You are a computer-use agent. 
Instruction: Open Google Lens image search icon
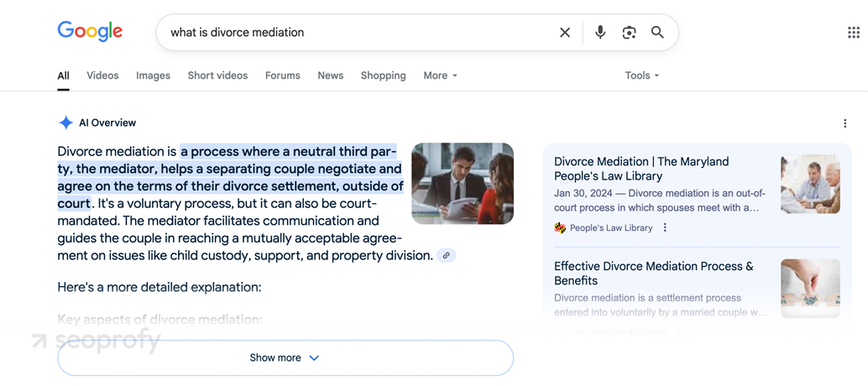point(629,33)
